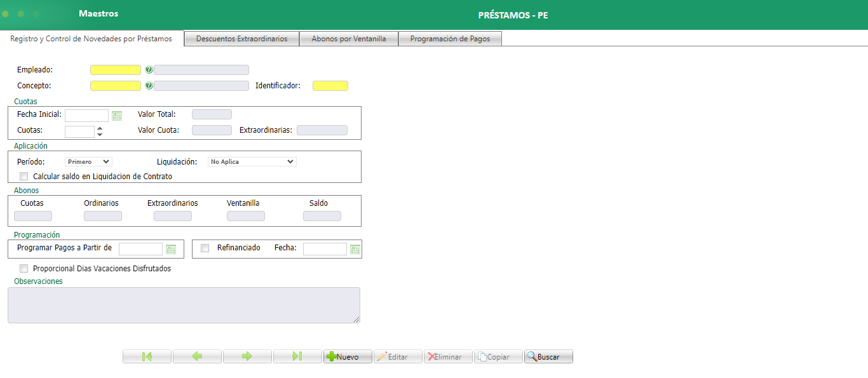Check the Refinanciado option
This screenshot has height=378, width=868.
[205, 248]
